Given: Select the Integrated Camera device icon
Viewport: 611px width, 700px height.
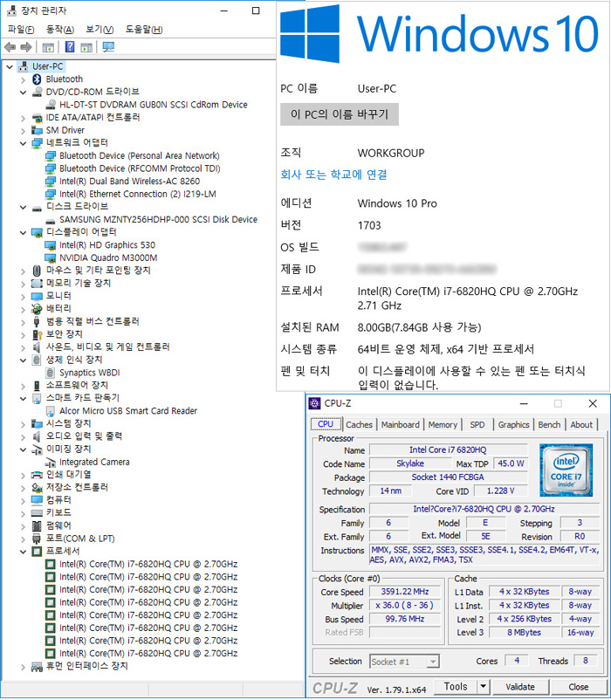Looking at the screenshot, I should [51, 463].
